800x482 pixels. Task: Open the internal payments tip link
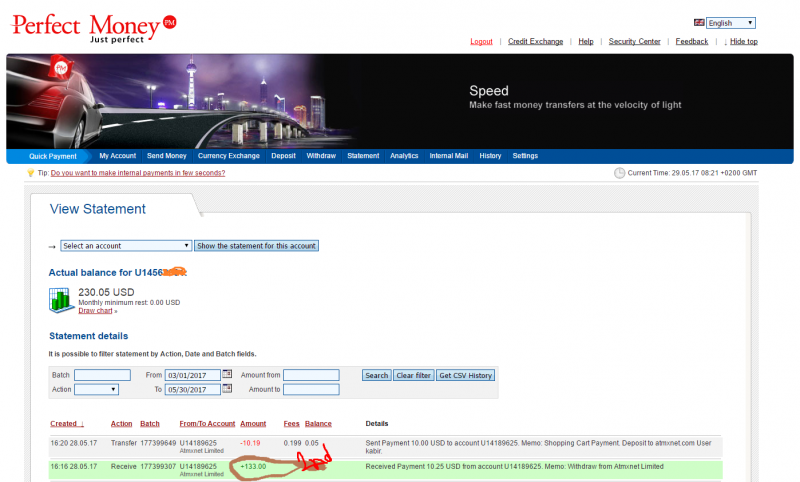pos(138,173)
